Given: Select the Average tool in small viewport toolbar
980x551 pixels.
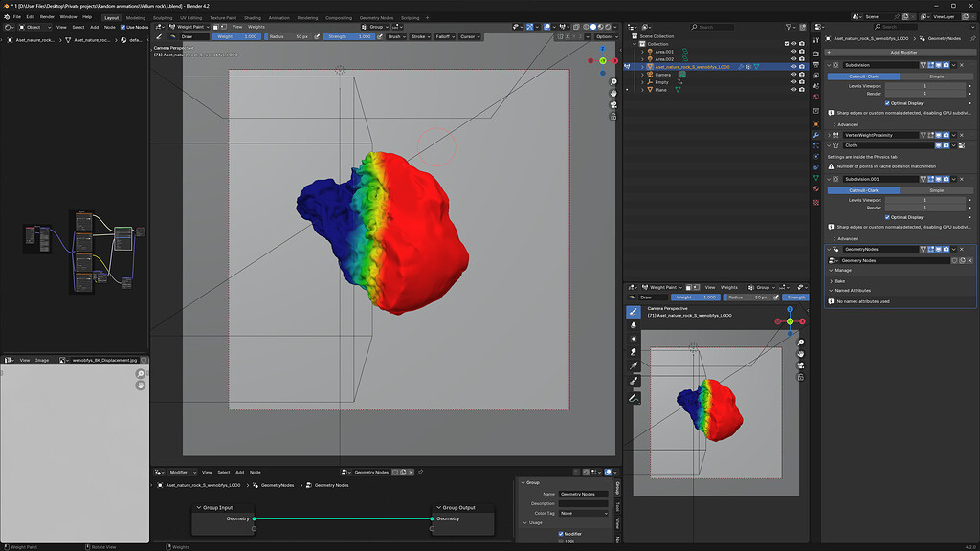Looking at the screenshot, I should point(634,339).
